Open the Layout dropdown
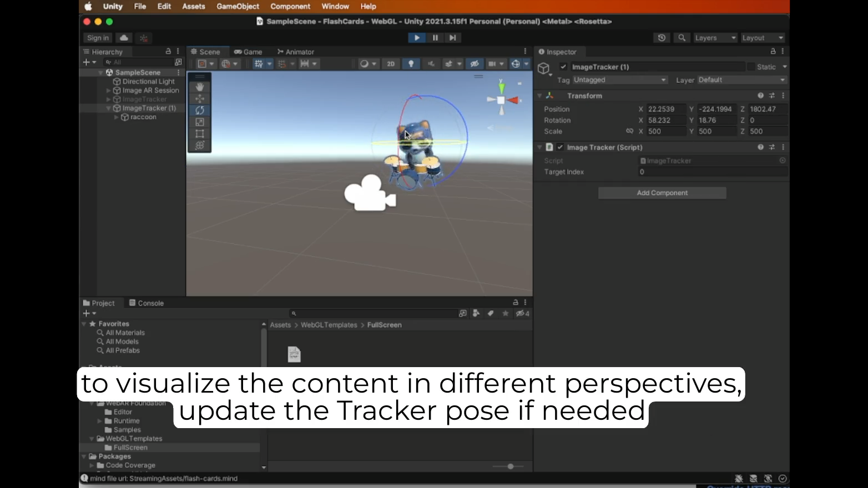The image size is (868, 488). [763, 38]
